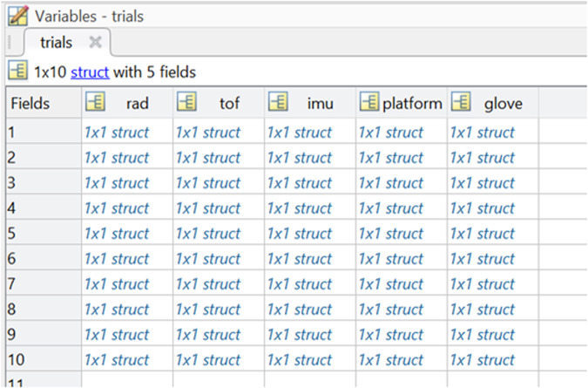Click the Variables editor icon in title bar
The image size is (588, 388).
pyautogui.click(x=17, y=15)
